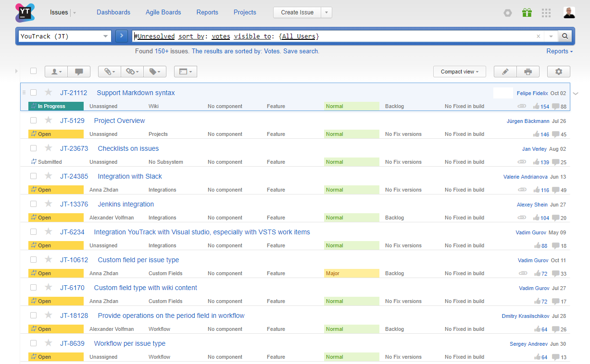
Task: Open the Create Issue dropdown arrow
Action: [326, 12]
